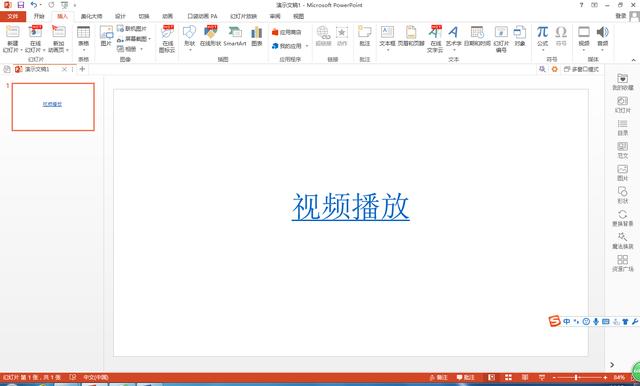Screen dimensions: 640x386
Task: Open 更换背景 in the right sidebar
Action: coord(622,218)
